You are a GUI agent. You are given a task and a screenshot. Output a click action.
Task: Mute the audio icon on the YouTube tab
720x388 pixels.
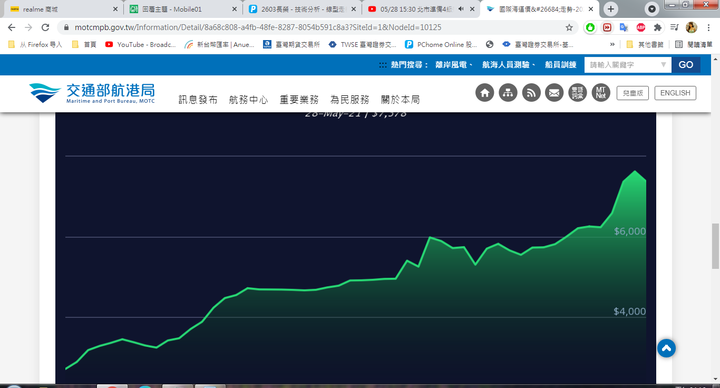click(x=461, y=9)
